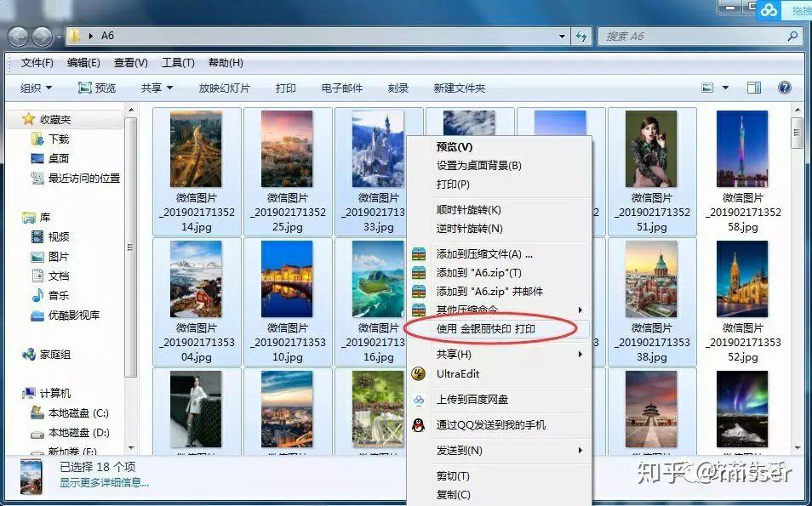The width and height of the screenshot is (812, 506).
Task: Click archive icon beside 添加到压缩文件(A)
Action: 419,254
